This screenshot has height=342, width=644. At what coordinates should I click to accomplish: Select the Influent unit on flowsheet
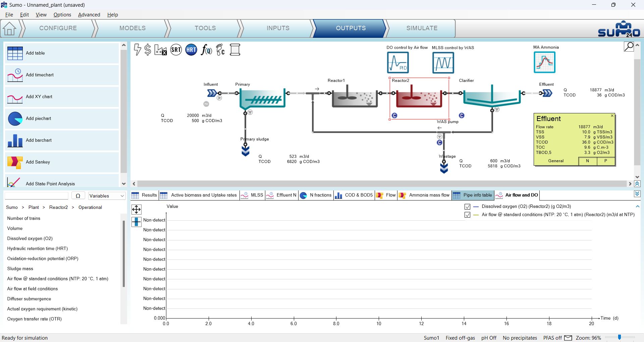click(212, 93)
